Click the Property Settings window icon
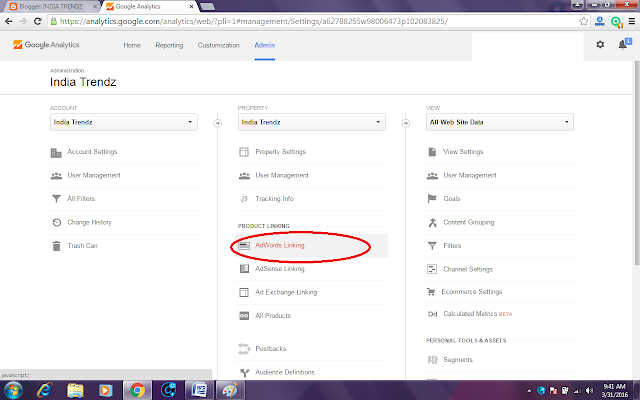Viewport: 640px width, 400px height. (244, 152)
